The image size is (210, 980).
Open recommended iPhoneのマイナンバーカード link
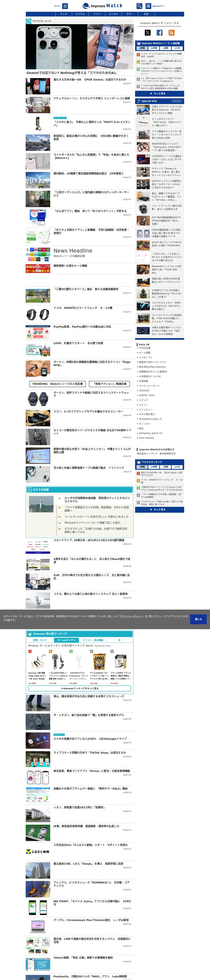[92, 523]
